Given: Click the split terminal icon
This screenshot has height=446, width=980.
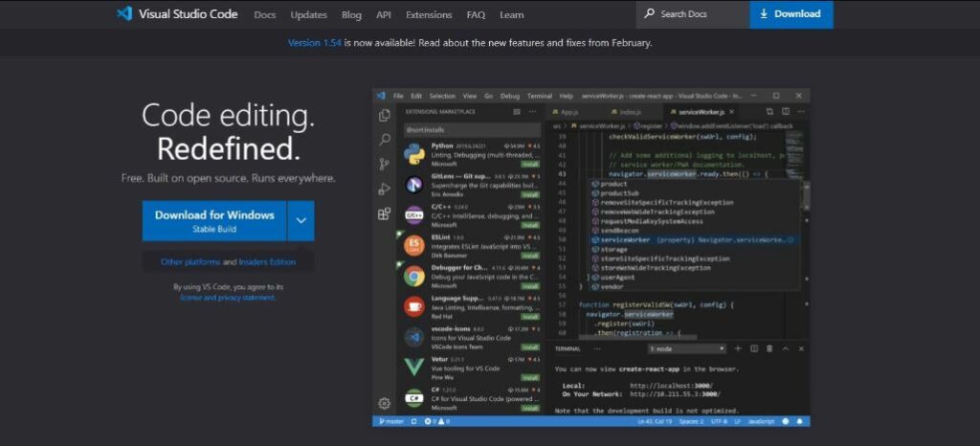Looking at the screenshot, I should click(754, 348).
